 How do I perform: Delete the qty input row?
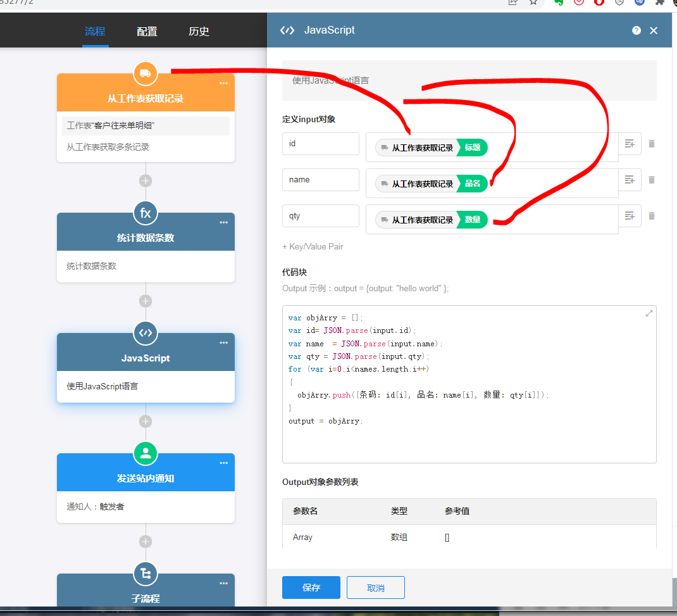click(x=652, y=216)
